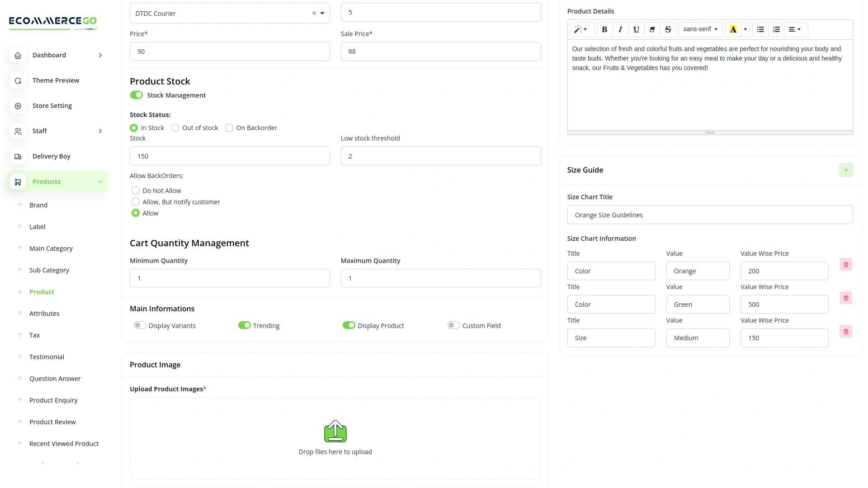Enable the Display Variants toggle
This screenshot has height=488, width=868.
click(139, 325)
